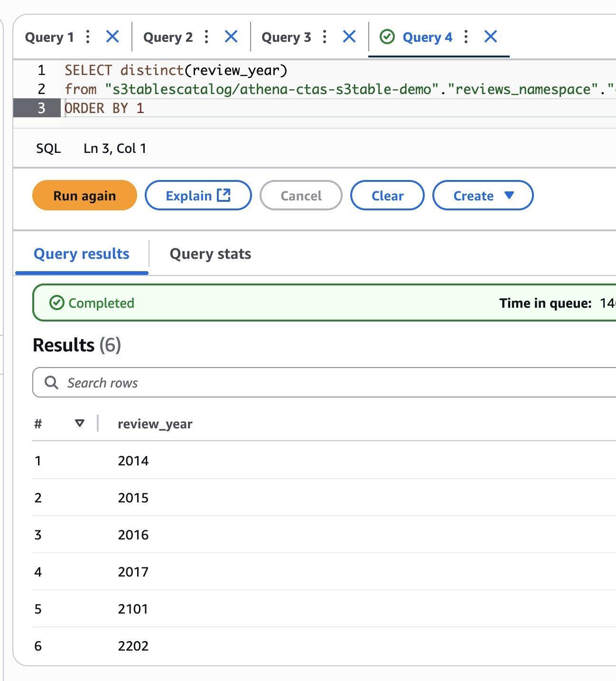Screen dimensions: 616x681
Task: Click the Run again button
Action: [84, 195]
